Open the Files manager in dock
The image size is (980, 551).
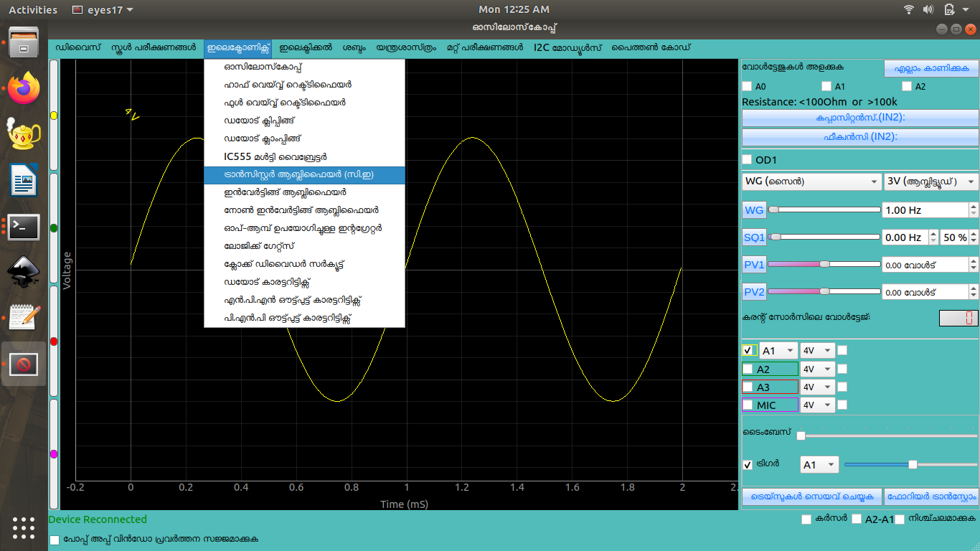pos(24,44)
